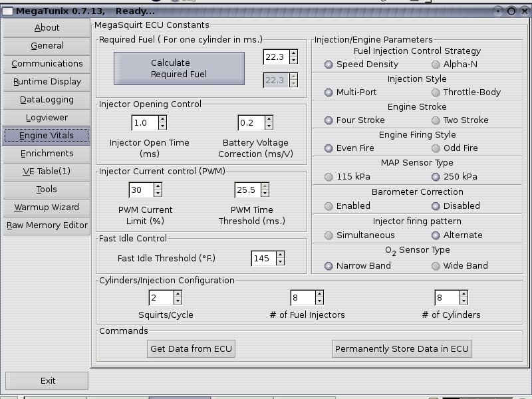Click the Battery Voltage Correction field

[251, 123]
